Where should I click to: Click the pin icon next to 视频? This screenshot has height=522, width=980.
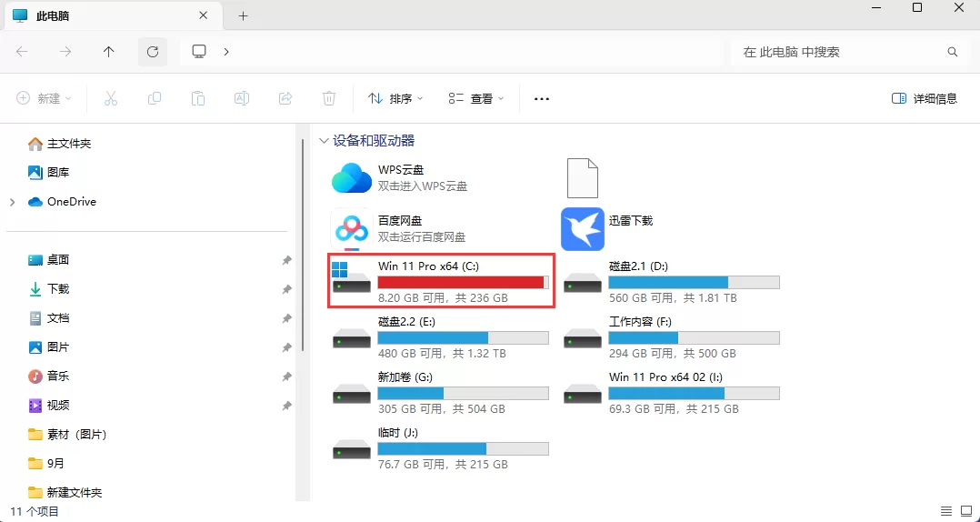286,405
